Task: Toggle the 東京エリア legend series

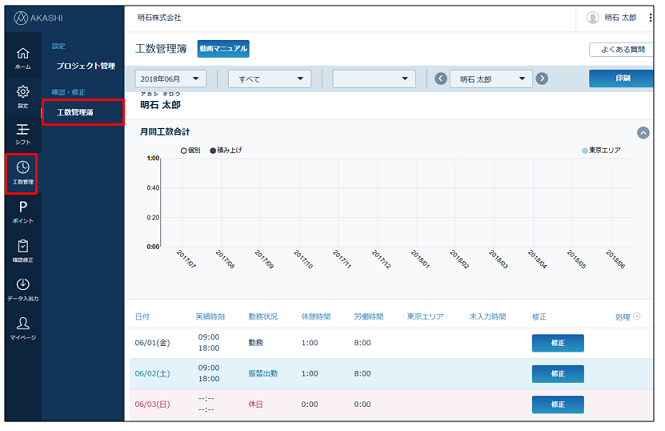Action: click(x=605, y=150)
